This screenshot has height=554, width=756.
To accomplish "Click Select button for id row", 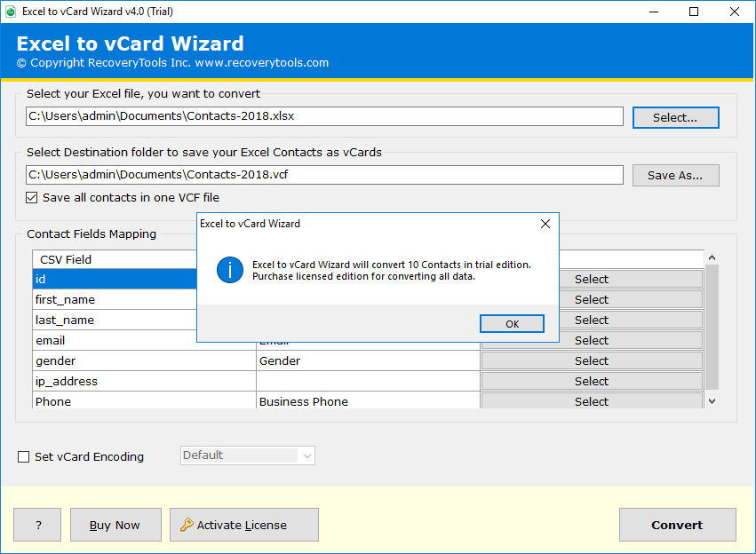I will pyautogui.click(x=630, y=279).
